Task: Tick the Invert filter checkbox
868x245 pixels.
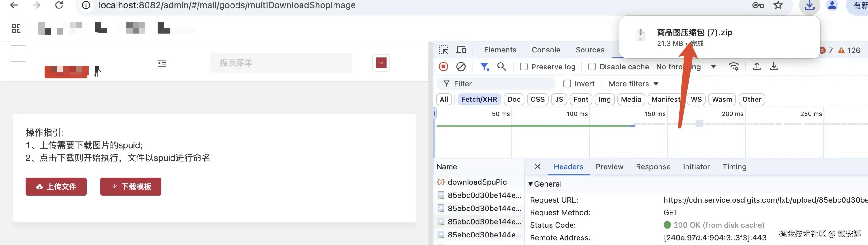Action: click(x=567, y=84)
